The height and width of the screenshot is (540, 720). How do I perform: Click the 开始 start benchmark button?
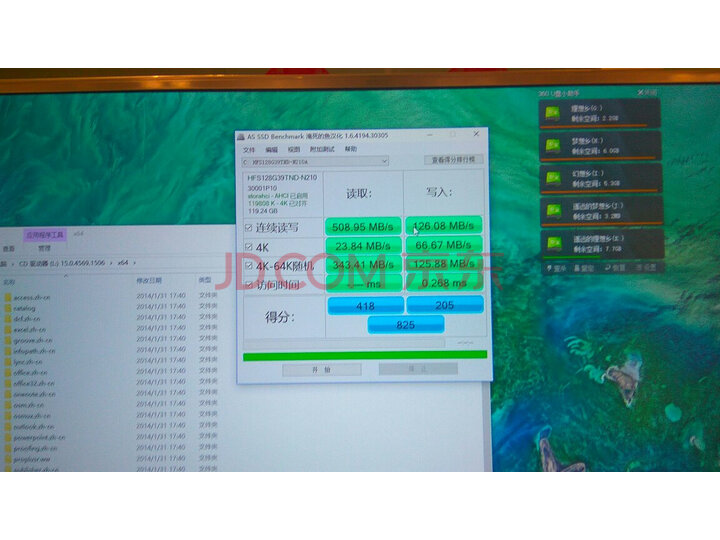point(321,370)
